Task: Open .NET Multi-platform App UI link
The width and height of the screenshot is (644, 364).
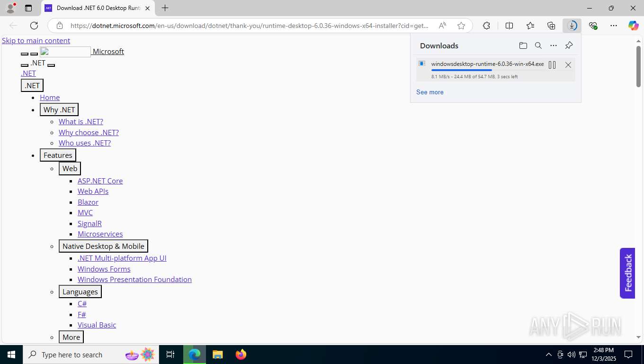Action: tap(122, 258)
